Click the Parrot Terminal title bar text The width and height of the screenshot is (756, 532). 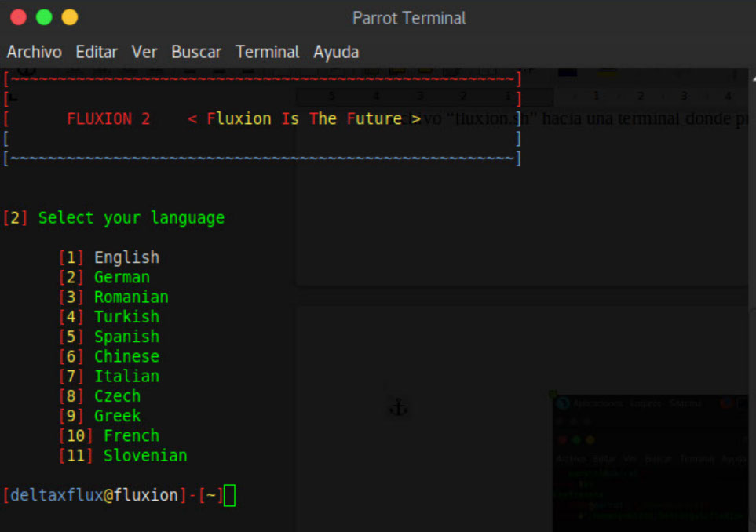[409, 17]
